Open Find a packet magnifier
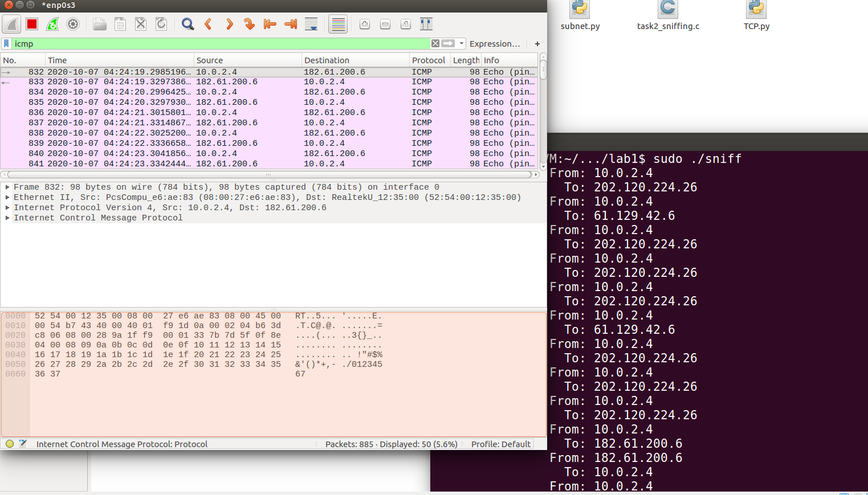This screenshot has height=495, width=868. [x=188, y=24]
